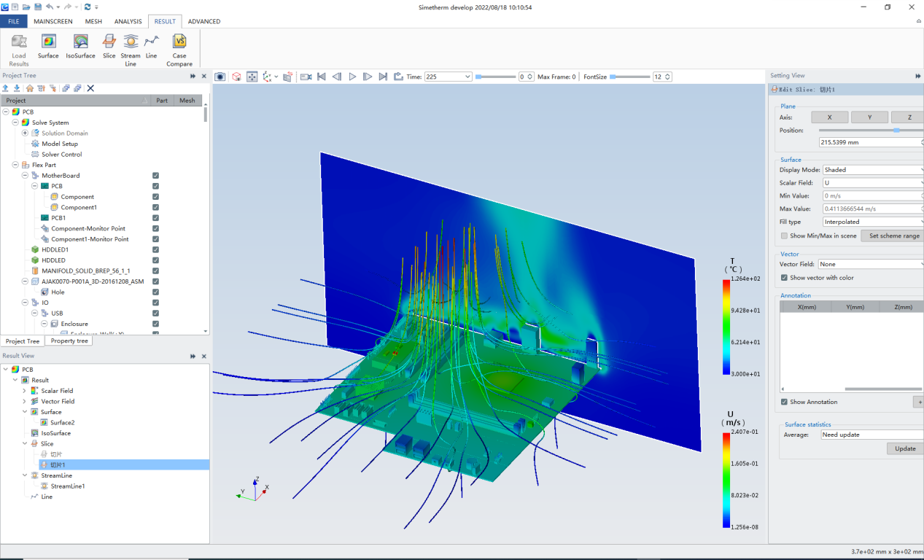
Task: Click the animation frame slider track
Action: pyautogui.click(x=496, y=77)
